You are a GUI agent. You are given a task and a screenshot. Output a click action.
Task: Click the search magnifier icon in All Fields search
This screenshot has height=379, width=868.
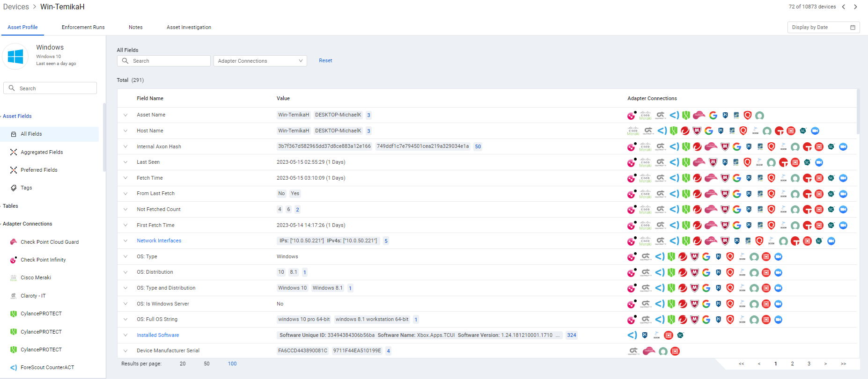[125, 61]
